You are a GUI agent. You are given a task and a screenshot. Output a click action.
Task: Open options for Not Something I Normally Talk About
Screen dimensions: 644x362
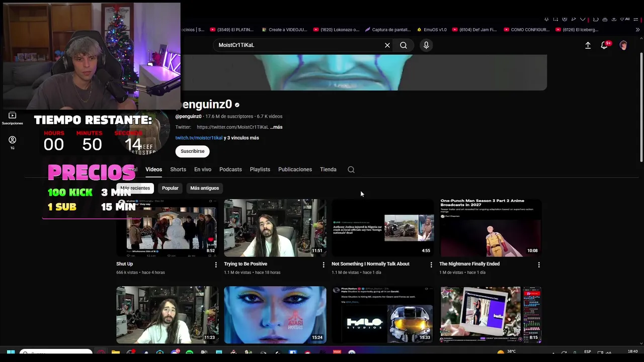point(431,264)
